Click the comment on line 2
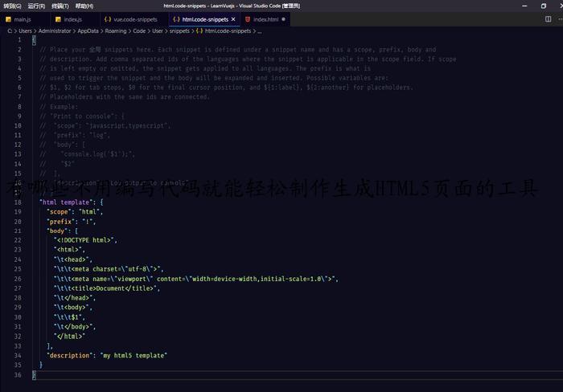 coord(238,50)
